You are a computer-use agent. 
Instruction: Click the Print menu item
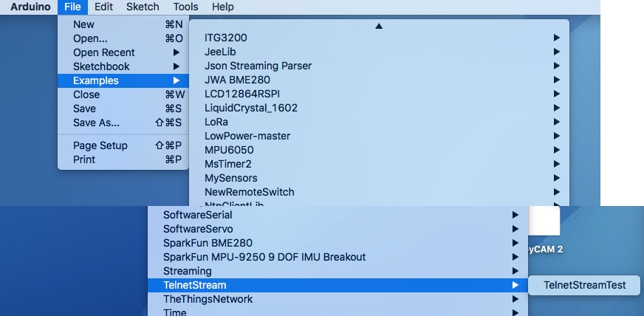click(84, 159)
